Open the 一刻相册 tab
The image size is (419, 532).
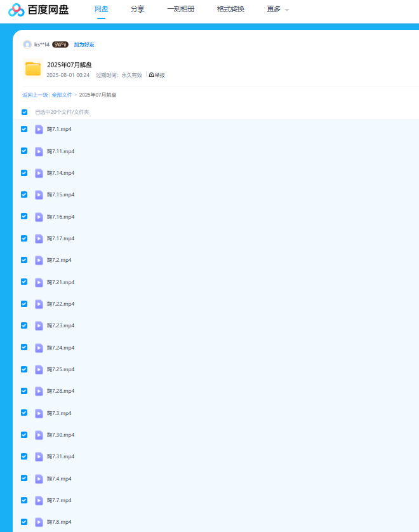click(x=180, y=10)
